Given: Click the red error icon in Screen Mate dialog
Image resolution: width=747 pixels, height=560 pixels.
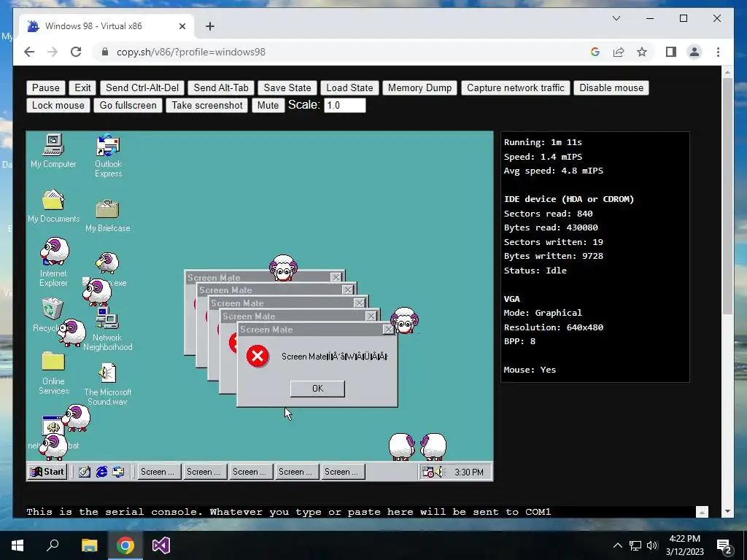Looking at the screenshot, I should click(x=258, y=356).
